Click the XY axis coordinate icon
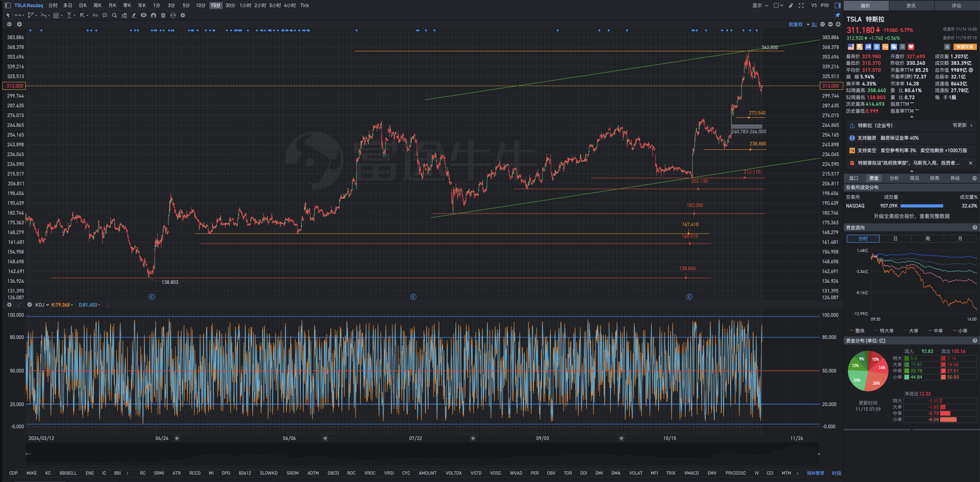The image size is (980, 482). (814, 24)
